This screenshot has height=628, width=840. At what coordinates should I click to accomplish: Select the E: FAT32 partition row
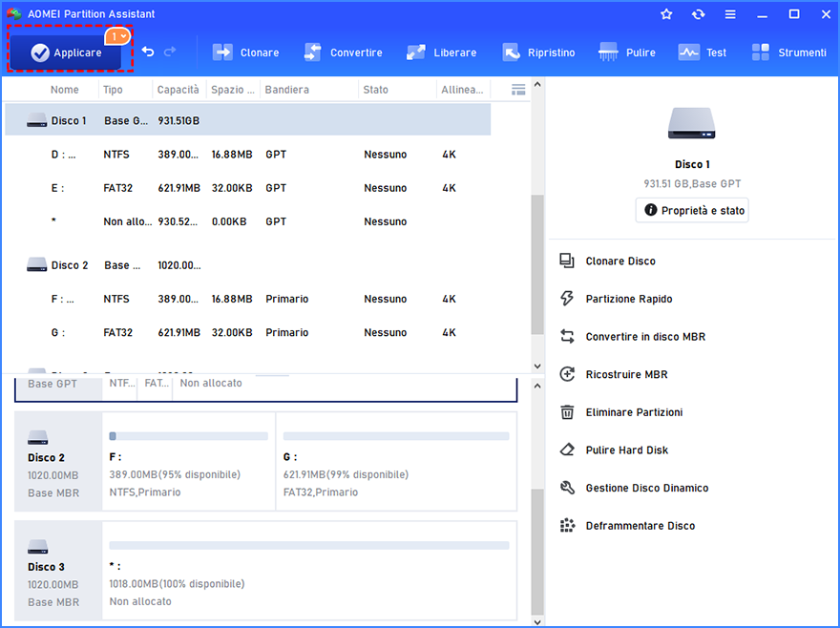pos(247,188)
